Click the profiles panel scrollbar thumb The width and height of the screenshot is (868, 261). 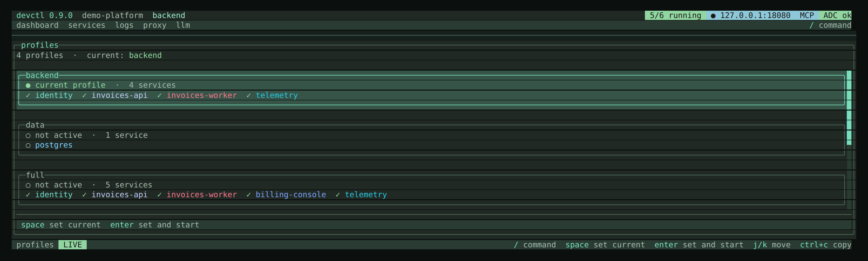point(849,108)
